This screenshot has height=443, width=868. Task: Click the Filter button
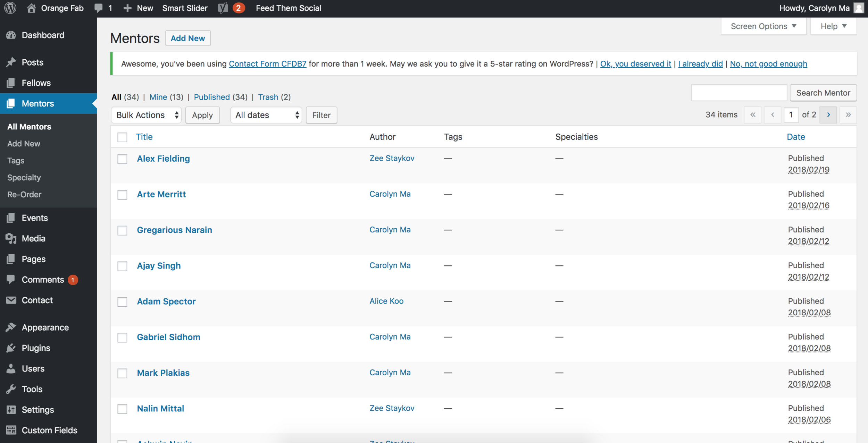321,115
